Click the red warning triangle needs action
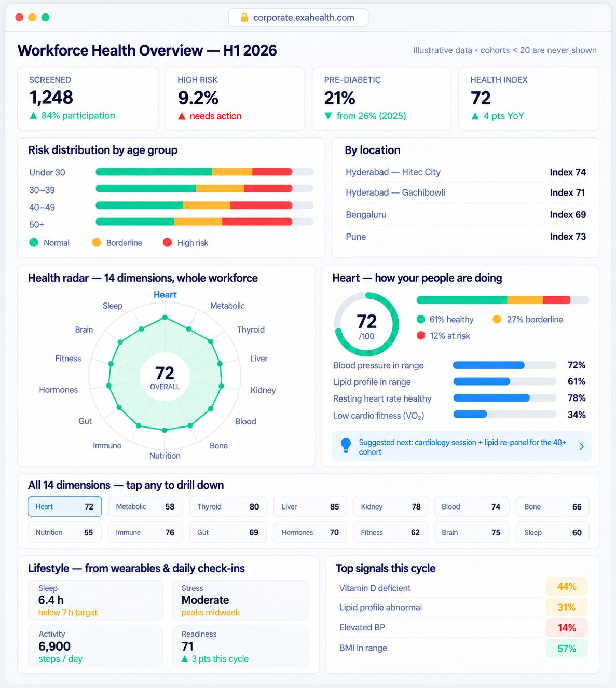The width and height of the screenshot is (616, 688). [x=182, y=116]
